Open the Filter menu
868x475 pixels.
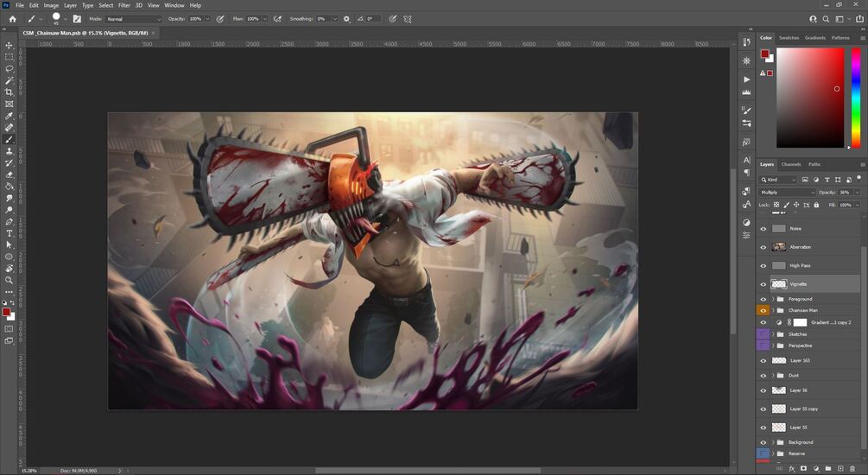pyautogui.click(x=124, y=5)
